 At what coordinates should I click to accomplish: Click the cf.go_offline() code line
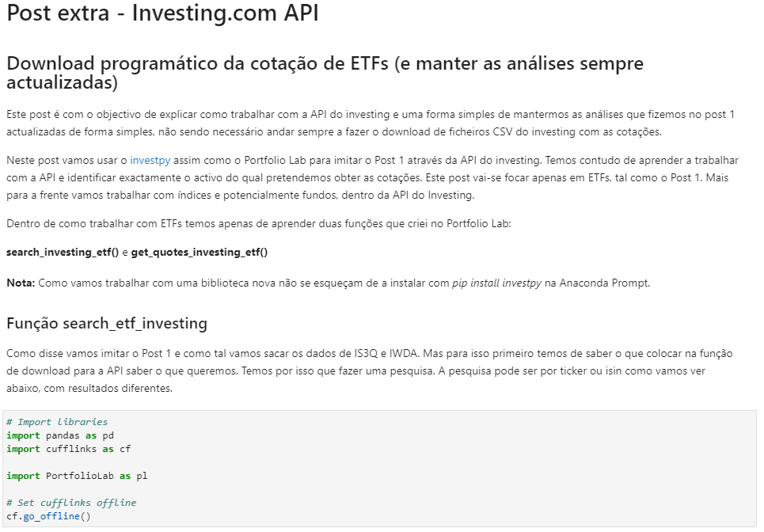pyautogui.click(x=49, y=516)
